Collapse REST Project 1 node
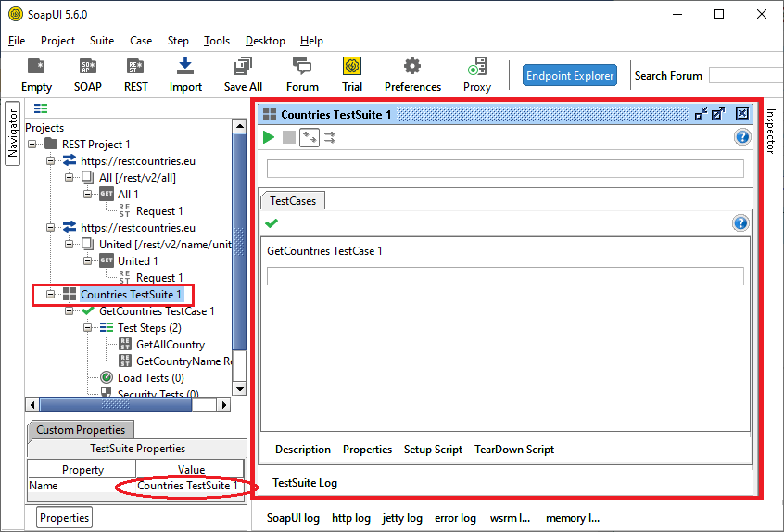Screen dimensions: 784x532 [32, 145]
